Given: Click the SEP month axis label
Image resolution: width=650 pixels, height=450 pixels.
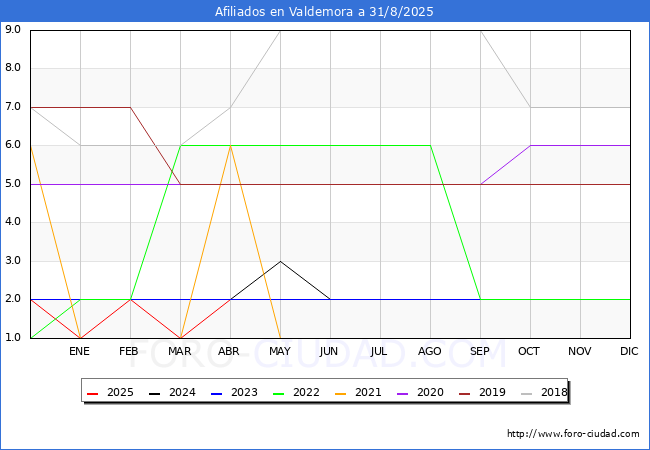Looking at the screenshot, I should tap(480, 351).
